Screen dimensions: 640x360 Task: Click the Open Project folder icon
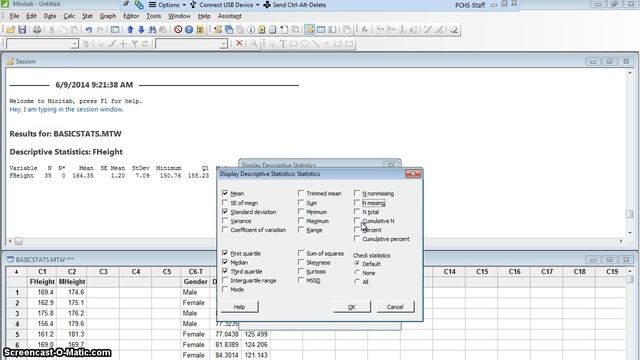point(11,29)
